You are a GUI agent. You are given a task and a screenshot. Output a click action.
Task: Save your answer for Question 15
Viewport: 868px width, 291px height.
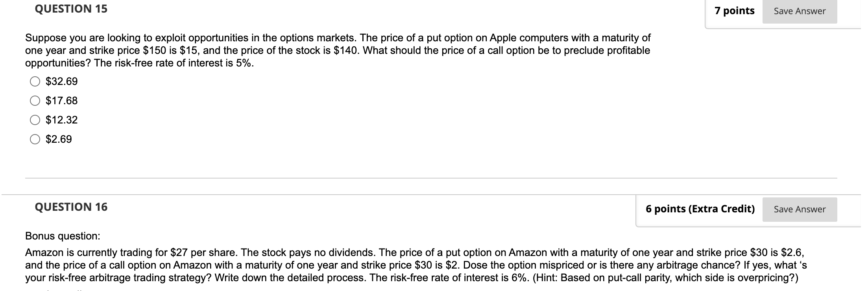tap(799, 11)
